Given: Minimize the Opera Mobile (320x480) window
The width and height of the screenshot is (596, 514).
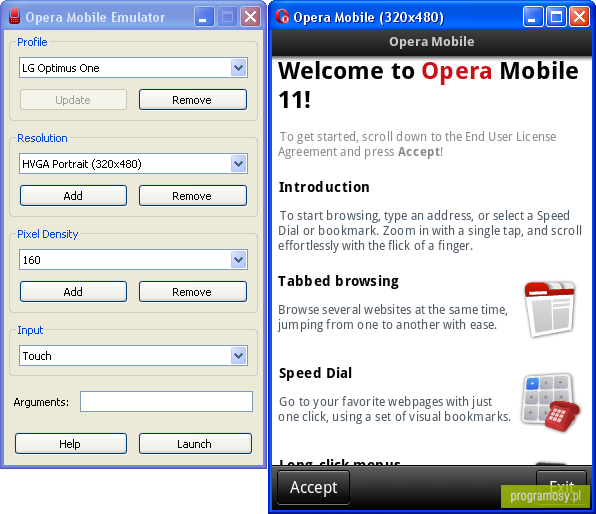Looking at the screenshot, I should coord(533,17).
